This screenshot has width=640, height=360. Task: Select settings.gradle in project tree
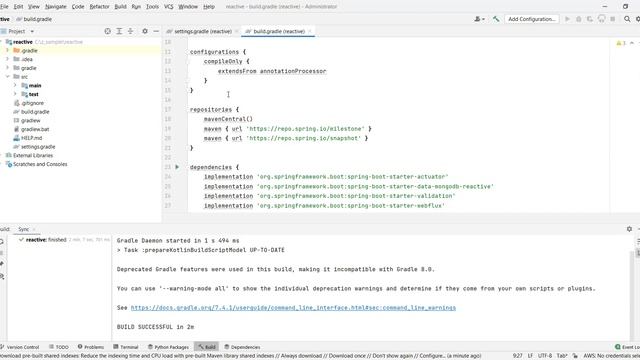(38, 147)
